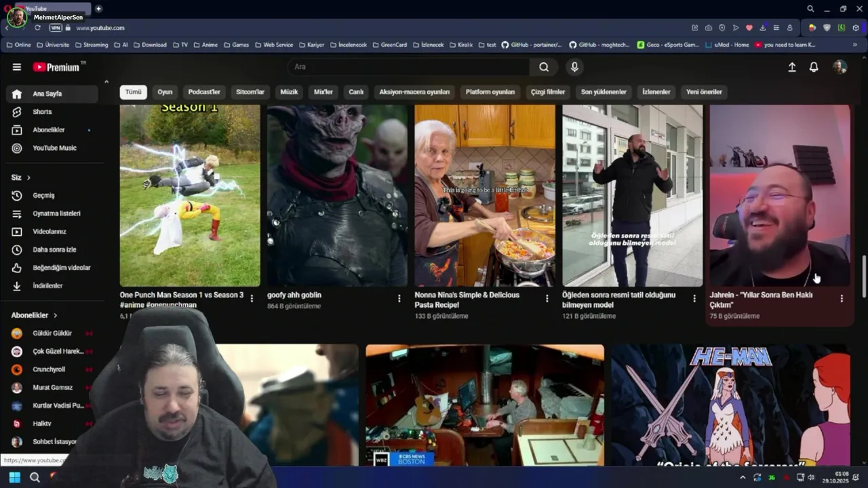Open the upload/create icon in header
Screen dimensions: 868x488
tap(792, 67)
